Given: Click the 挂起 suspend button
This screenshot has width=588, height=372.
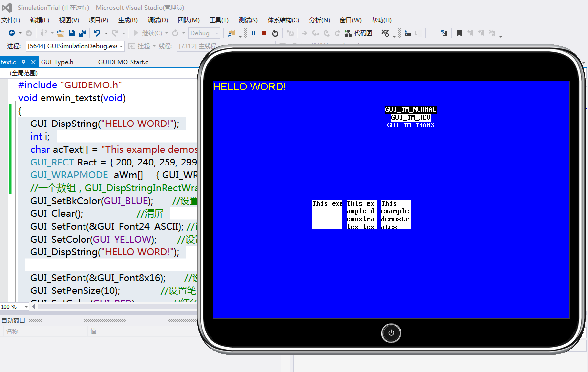Looking at the screenshot, I should [139, 46].
